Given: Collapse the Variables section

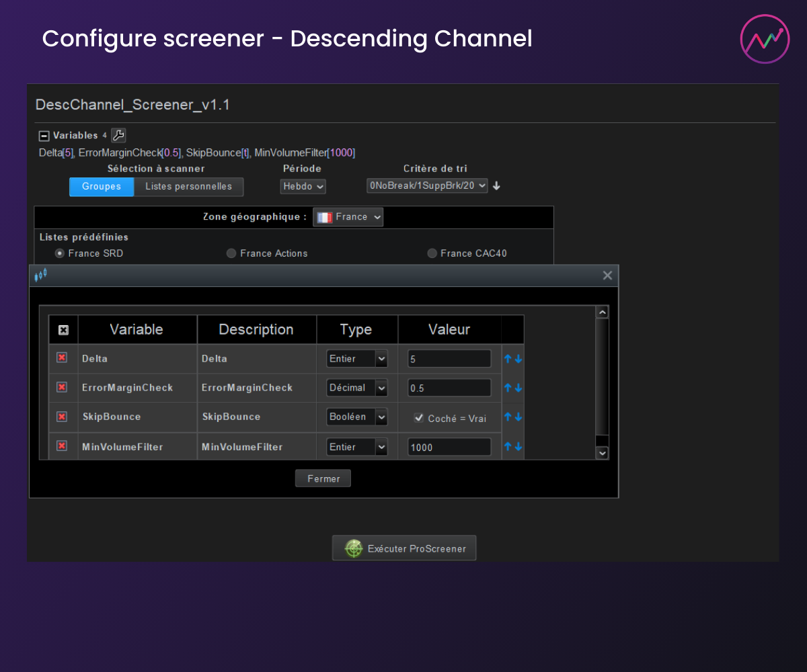Looking at the screenshot, I should (x=44, y=136).
